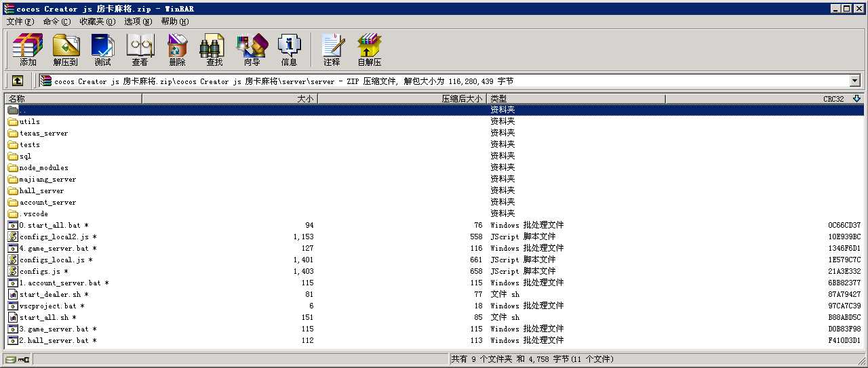Click the .vscode folder icon

coord(13,214)
